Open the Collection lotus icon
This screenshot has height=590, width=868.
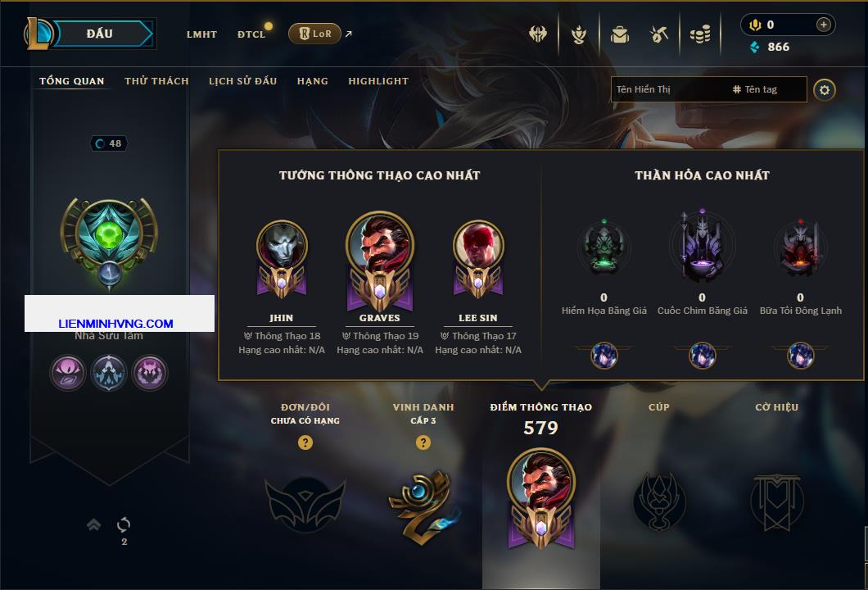pos(579,35)
